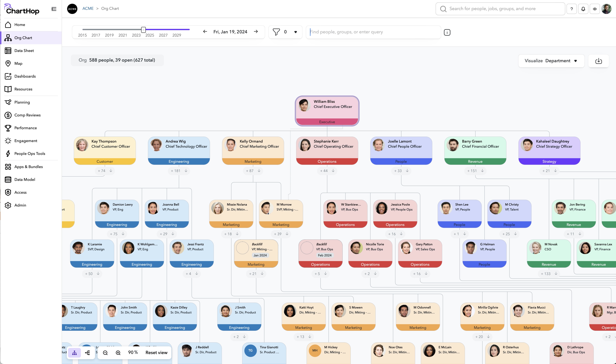Click the zoom in magnifier in bottom toolbar
The image size is (616, 364).
[118, 352]
